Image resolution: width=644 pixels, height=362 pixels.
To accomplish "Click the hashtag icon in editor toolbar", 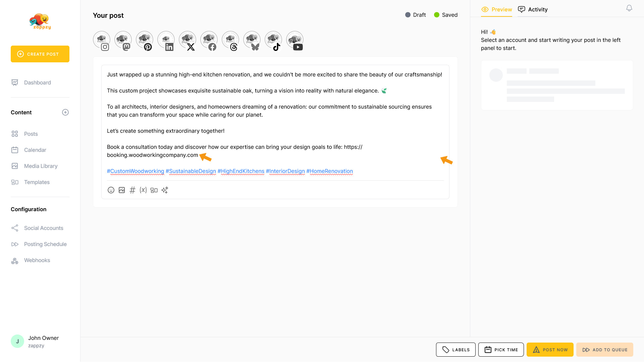I will [x=132, y=190].
